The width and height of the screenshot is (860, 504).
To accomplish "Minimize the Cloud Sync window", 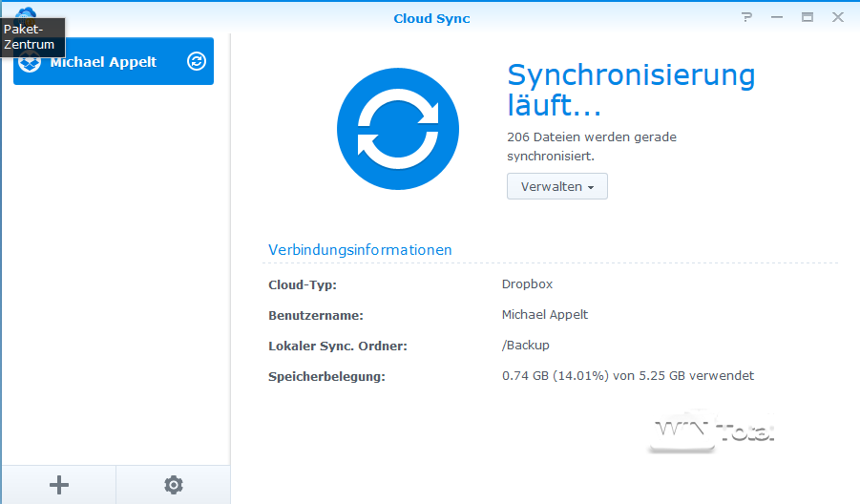I will click(777, 17).
